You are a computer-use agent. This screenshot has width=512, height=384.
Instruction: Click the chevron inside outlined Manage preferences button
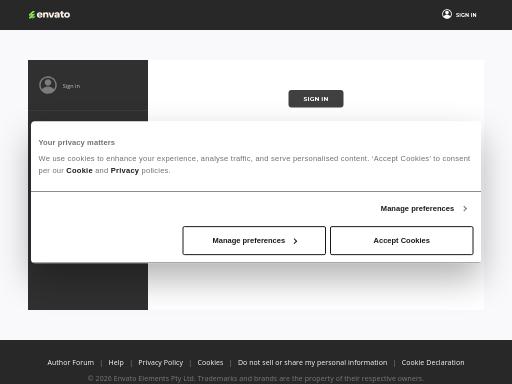click(x=295, y=241)
